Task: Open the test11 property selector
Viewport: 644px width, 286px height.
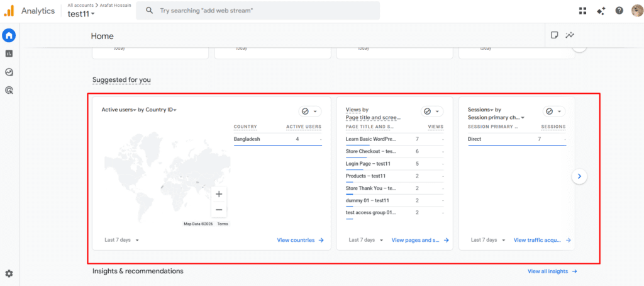Action: 81,14
